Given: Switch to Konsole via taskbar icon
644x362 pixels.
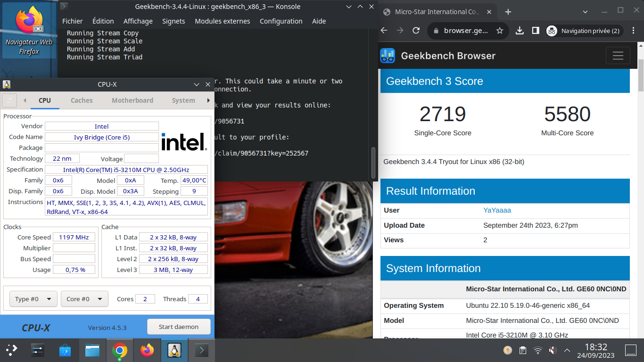Looking at the screenshot, I should (x=202, y=350).
